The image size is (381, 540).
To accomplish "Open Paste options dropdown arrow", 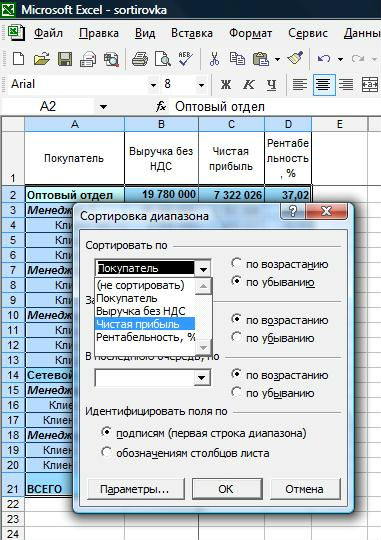I will [277, 59].
